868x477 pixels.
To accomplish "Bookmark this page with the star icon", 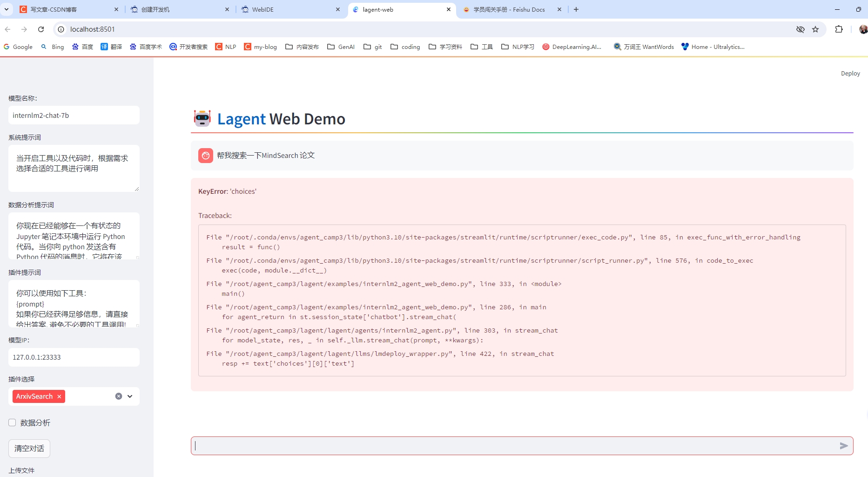I will (815, 29).
